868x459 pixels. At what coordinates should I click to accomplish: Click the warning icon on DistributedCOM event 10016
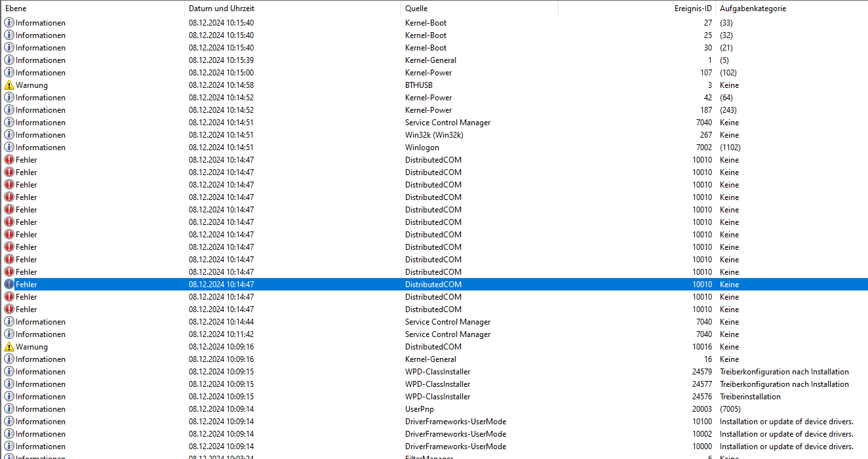pos(8,346)
